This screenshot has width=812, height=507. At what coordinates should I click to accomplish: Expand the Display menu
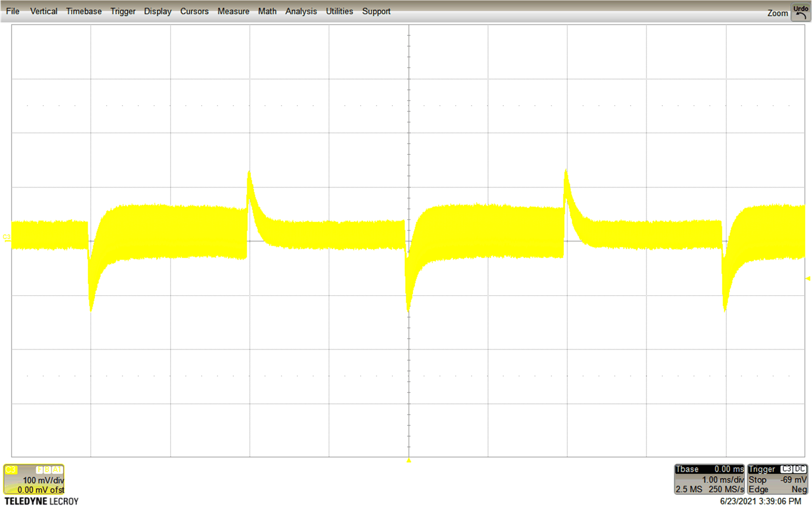[157, 11]
